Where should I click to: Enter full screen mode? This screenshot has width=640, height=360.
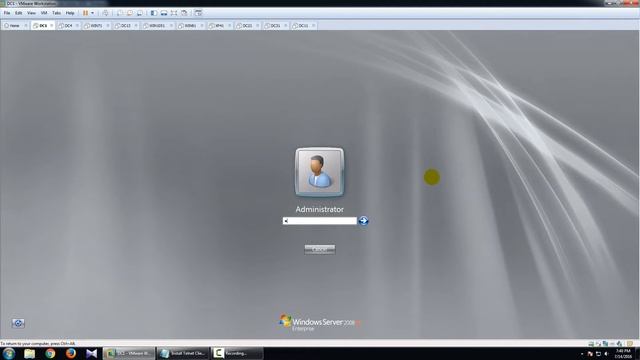pos(174,13)
